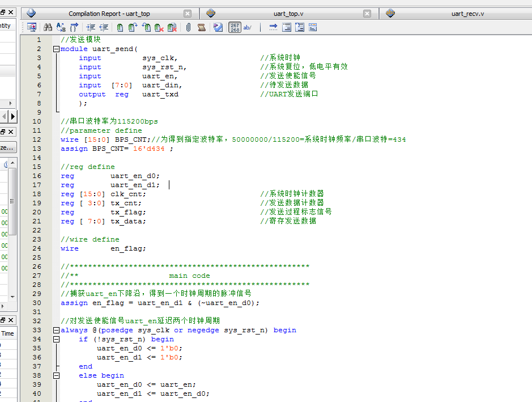Viewport: 532px width, 402px height.
Task: Click the scroll insert template icon
Action: tap(201, 27)
